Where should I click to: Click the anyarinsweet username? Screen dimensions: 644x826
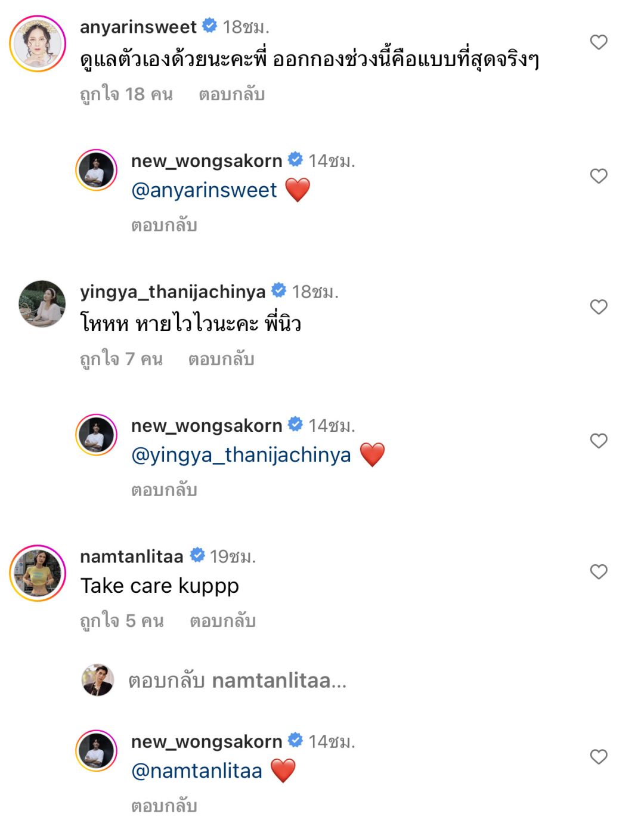pyautogui.click(x=138, y=27)
